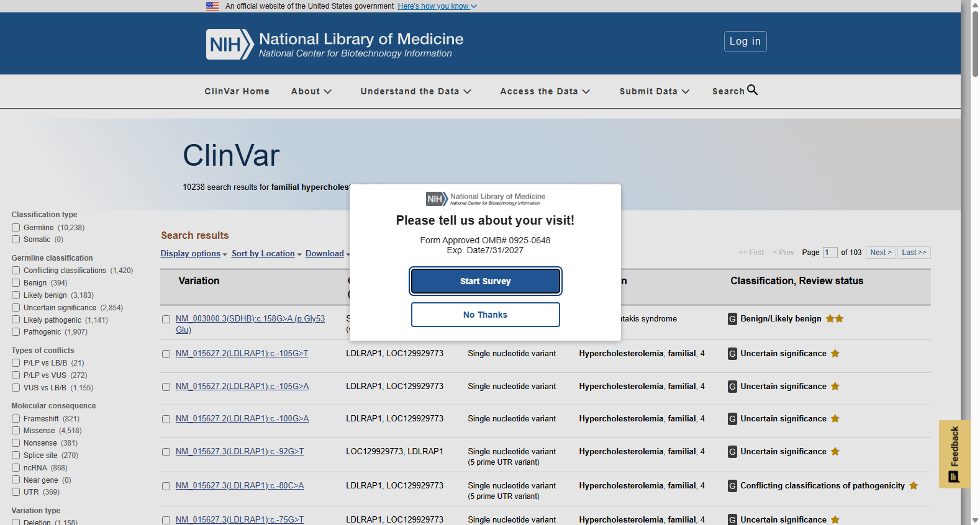Screen dimensions: 980x525
Task: Open the NM_015627.2(LDLRAP1):c.-100G>A variant link
Action: point(242,419)
